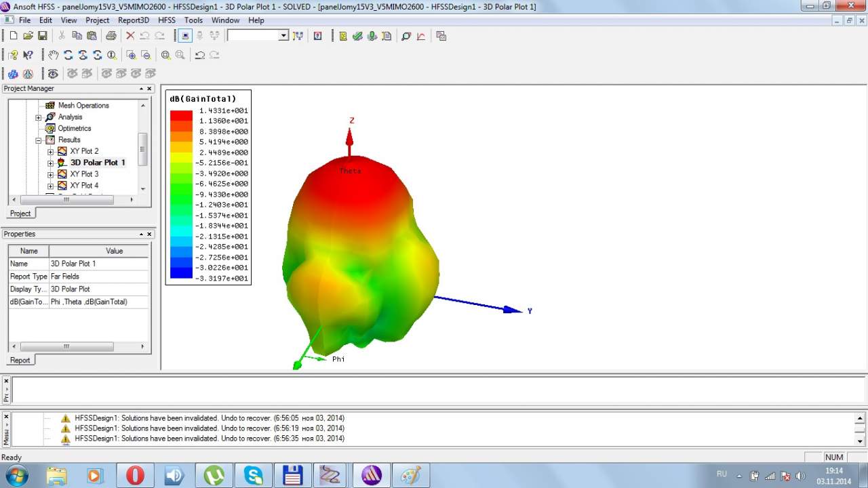
Task: Click the Validate green checkmark icon
Action: pyautogui.click(x=357, y=36)
